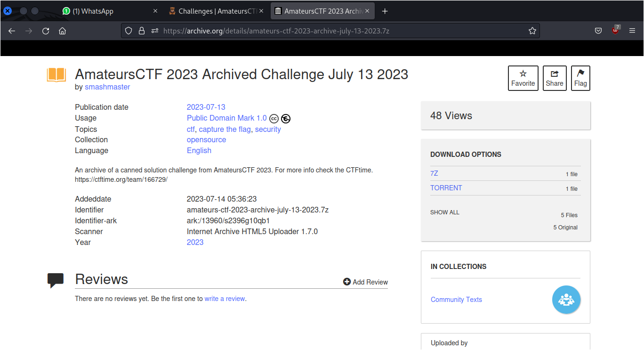This screenshot has width=644, height=350.
Task: Click the 48 Views counter
Action: click(451, 116)
